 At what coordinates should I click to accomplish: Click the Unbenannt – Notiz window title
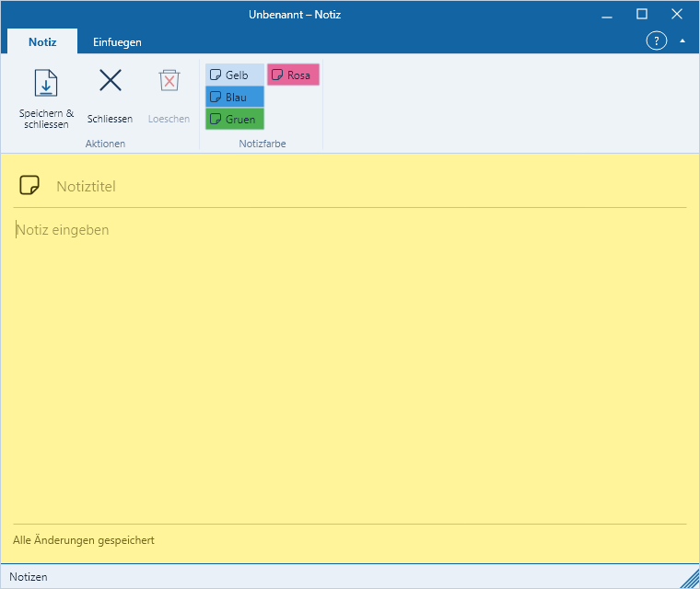(295, 15)
